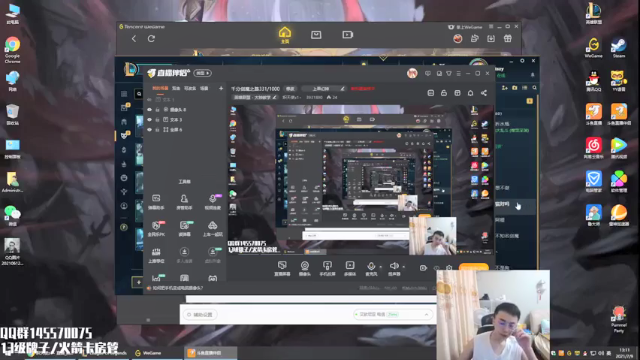Start recording with the camcorder icon

[x=423, y=268]
